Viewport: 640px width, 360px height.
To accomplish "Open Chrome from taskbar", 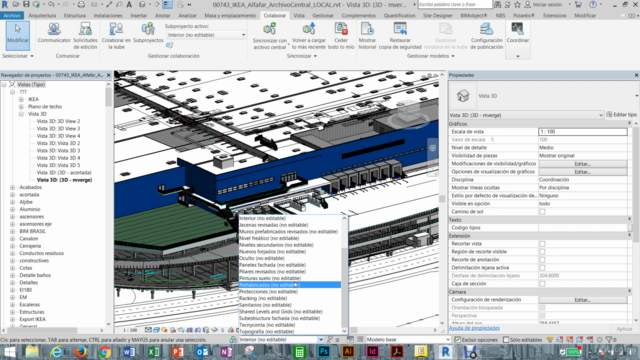I will [x=104, y=351].
